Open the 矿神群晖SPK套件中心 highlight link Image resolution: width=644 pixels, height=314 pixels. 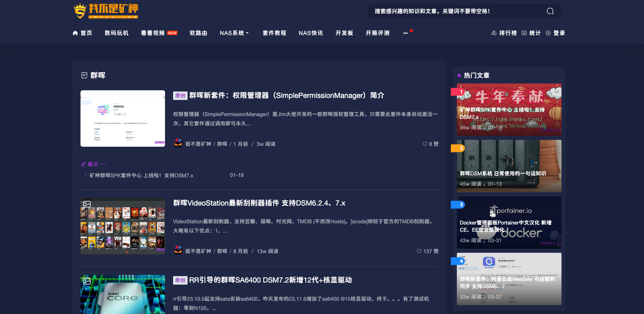pos(141,175)
